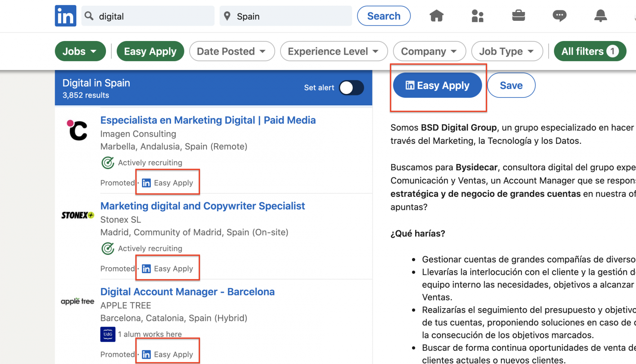
Task: Click the Imagen Consulting company logo
Action: (77, 130)
